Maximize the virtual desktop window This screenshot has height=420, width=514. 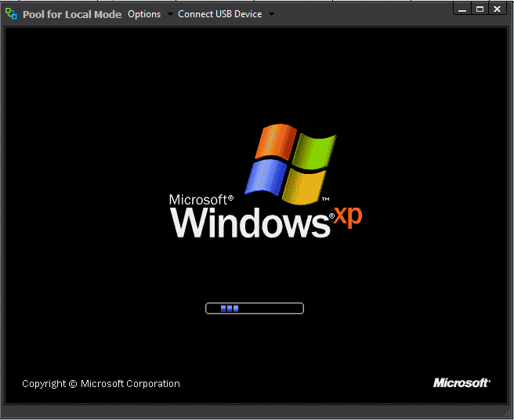point(480,9)
